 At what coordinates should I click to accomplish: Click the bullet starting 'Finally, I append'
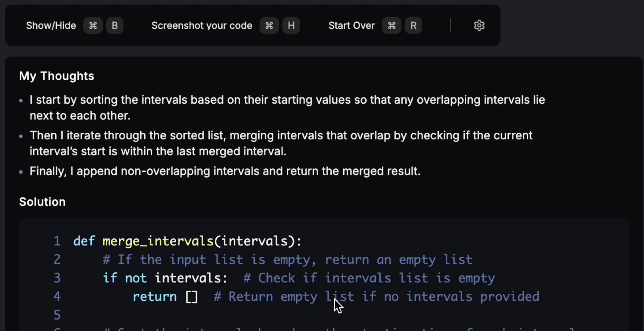225,171
